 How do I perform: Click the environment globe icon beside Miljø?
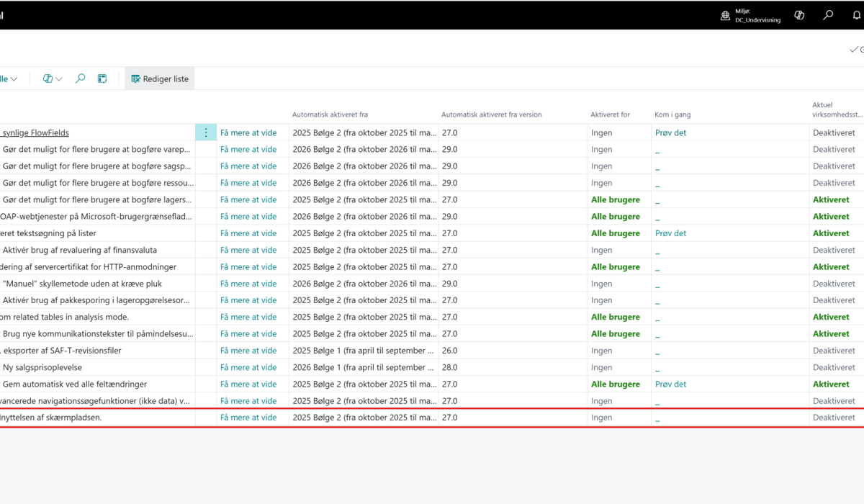pos(725,15)
